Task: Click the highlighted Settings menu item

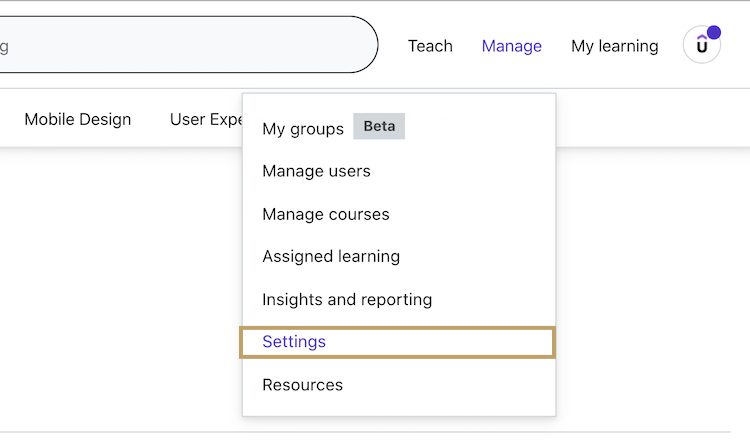Action: (294, 342)
